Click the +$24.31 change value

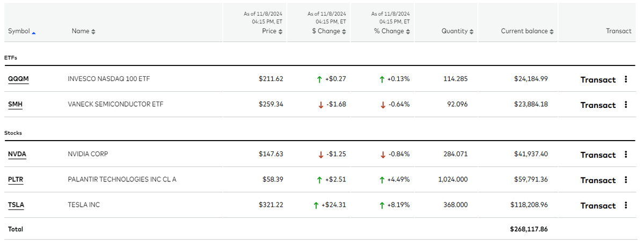334,205
